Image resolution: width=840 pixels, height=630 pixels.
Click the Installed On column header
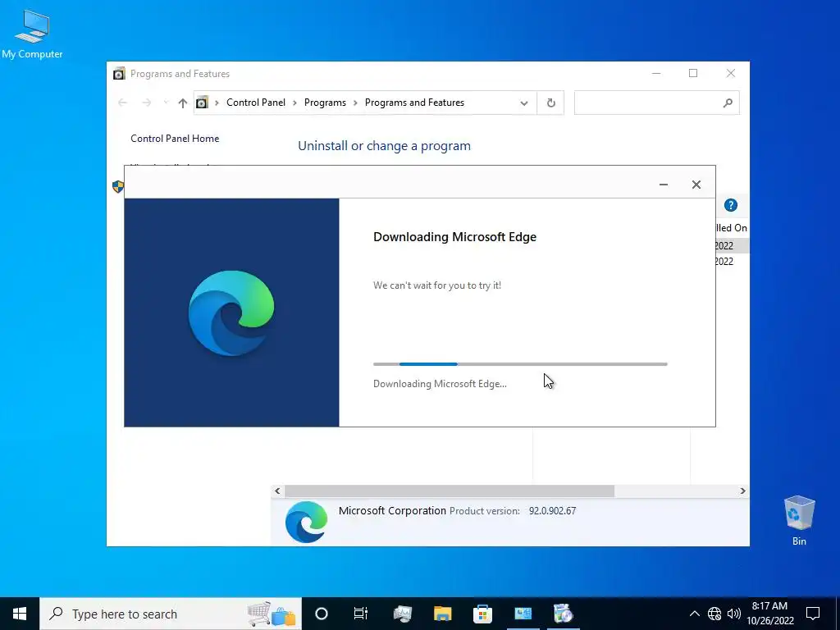pos(731,228)
